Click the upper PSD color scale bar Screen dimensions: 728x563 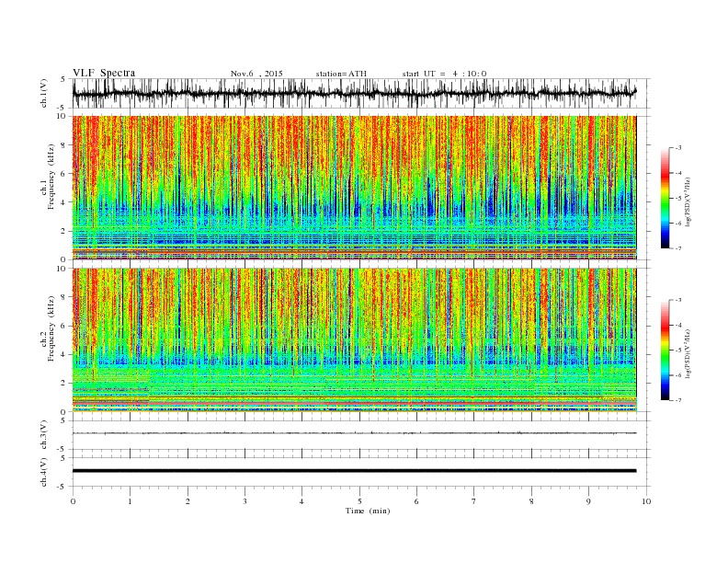coord(665,198)
